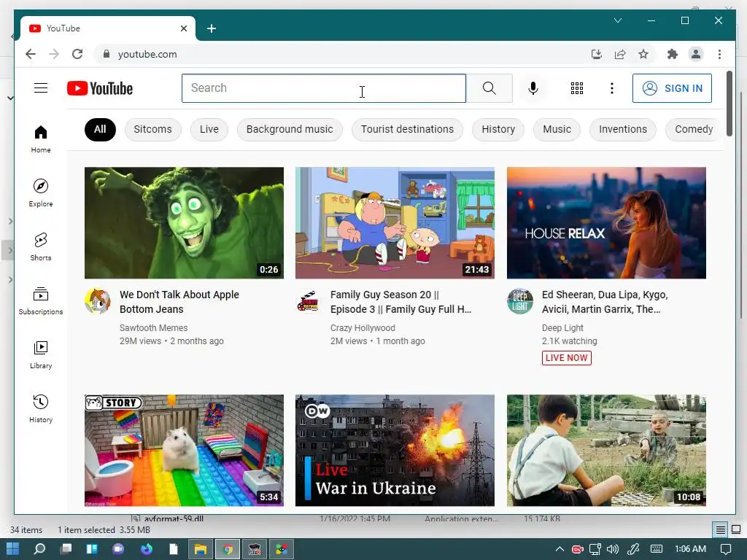Open Chrome three-dot menu

[719, 54]
